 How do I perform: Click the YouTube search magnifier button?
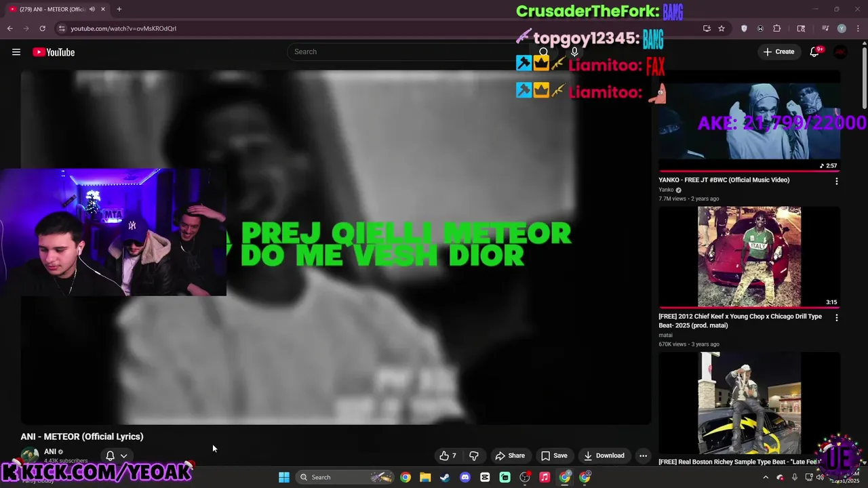coord(544,52)
